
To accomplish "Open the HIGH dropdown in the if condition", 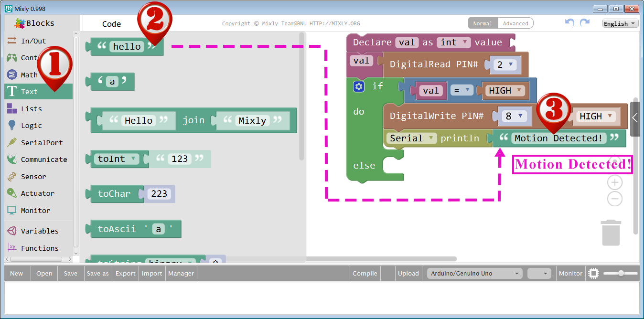I will click(505, 90).
